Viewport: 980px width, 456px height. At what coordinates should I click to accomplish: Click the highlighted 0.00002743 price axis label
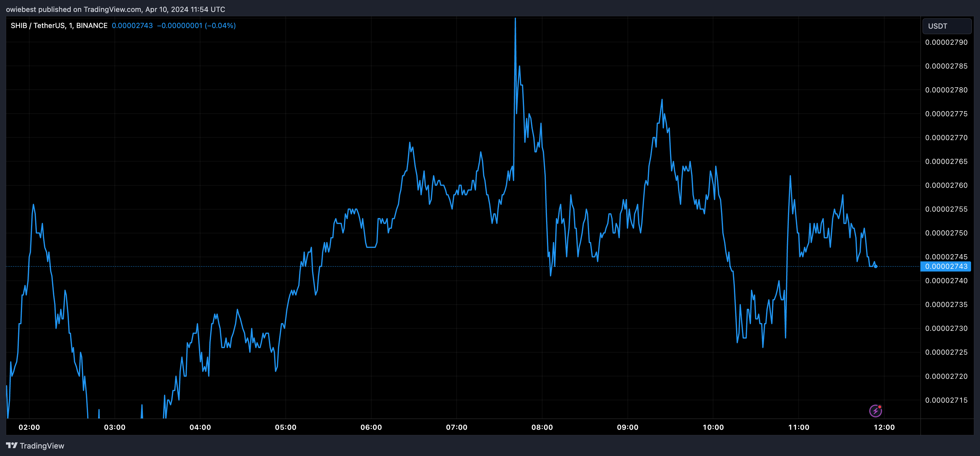pyautogui.click(x=946, y=266)
